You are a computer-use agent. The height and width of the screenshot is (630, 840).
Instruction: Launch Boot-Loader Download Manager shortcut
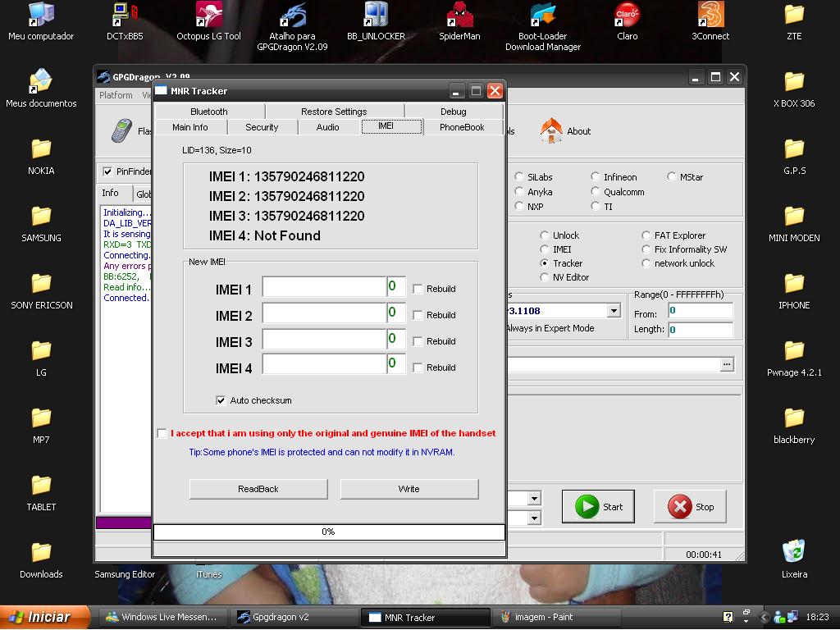tap(543, 26)
